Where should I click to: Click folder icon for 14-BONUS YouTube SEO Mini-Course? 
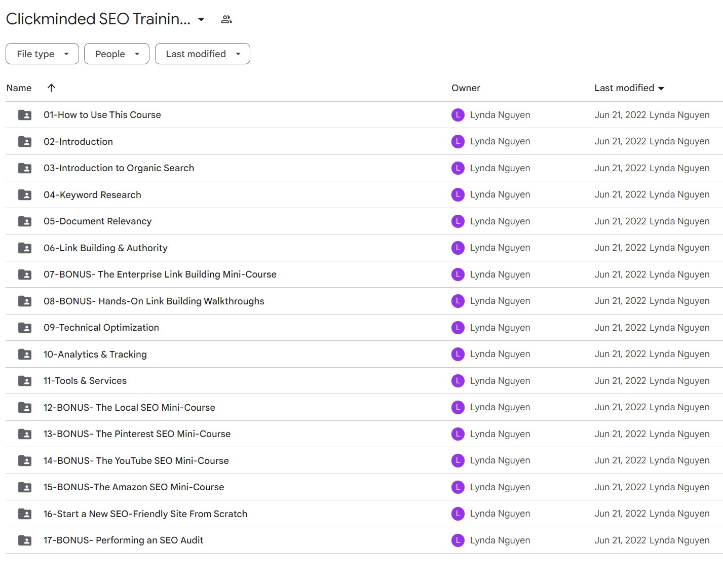pyautogui.click(x=25, y=460)
